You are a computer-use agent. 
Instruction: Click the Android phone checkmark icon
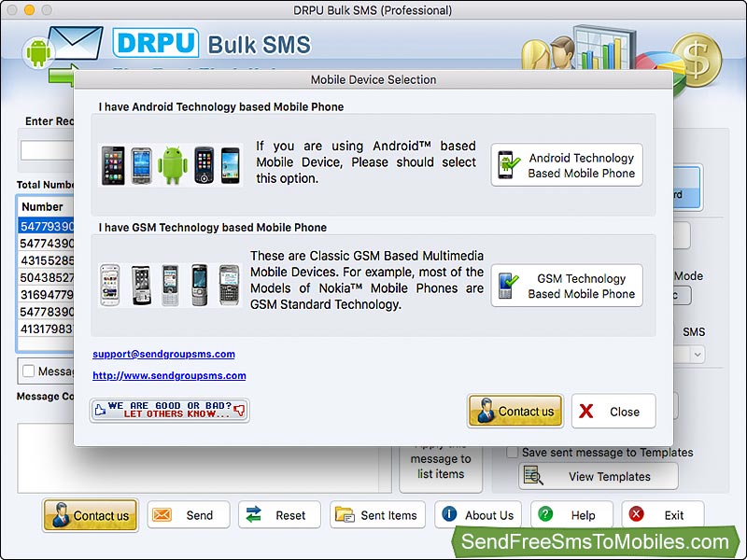(508, 165)
